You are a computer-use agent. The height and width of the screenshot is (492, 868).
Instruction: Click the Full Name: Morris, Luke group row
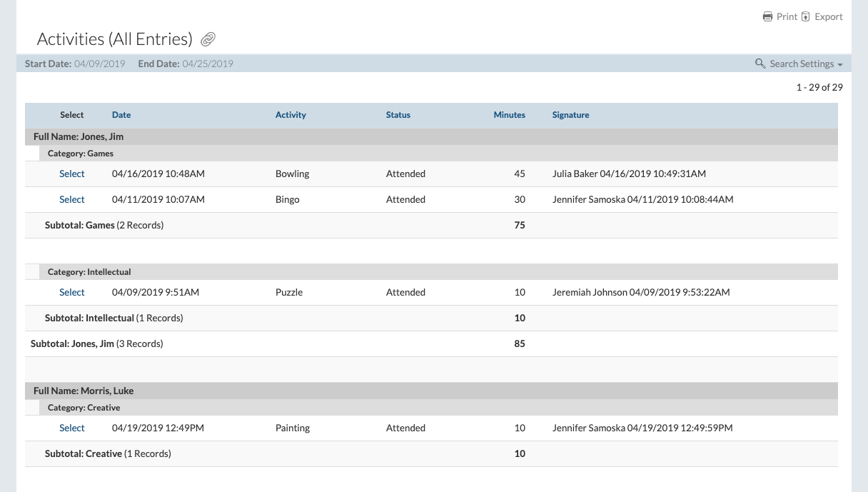tap(84, 391)
